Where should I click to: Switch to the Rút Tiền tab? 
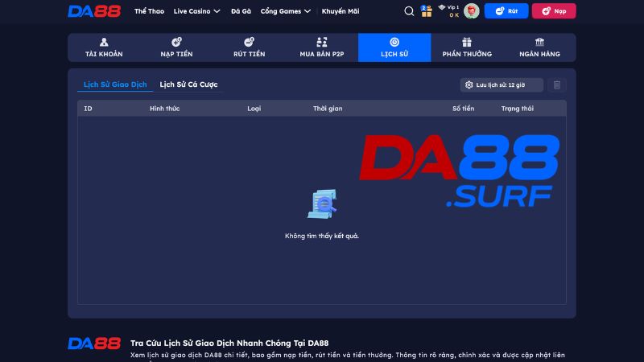250,47
